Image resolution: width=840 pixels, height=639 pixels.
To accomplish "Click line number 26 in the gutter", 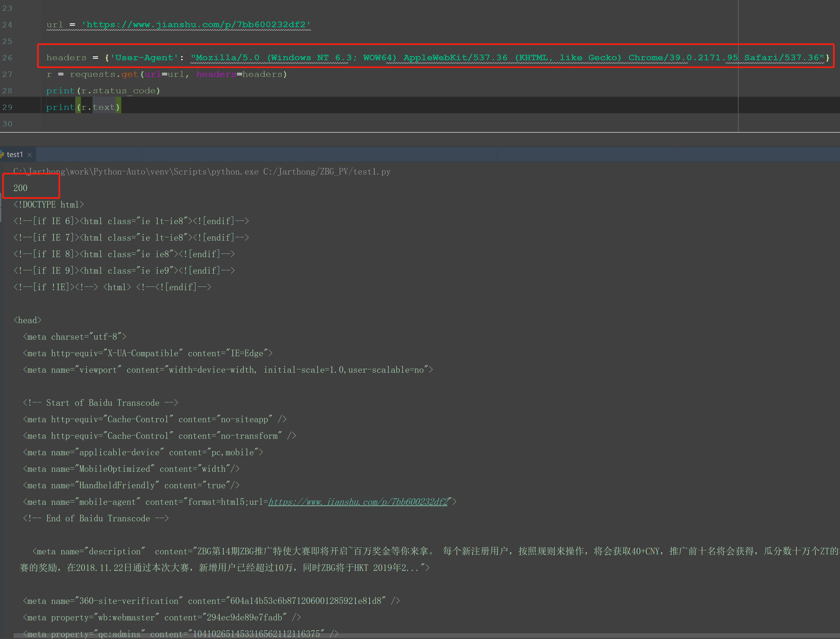I will pyautogui.click(x=7, y=58).
